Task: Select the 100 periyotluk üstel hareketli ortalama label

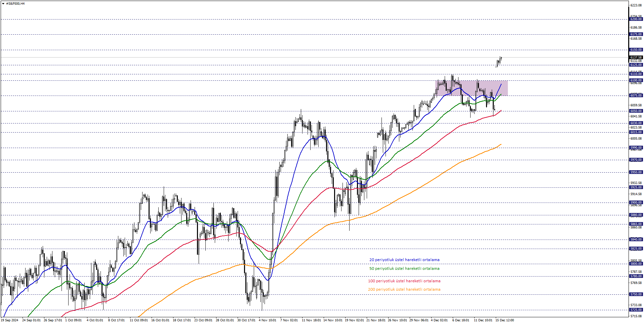Action: (404, 281)
